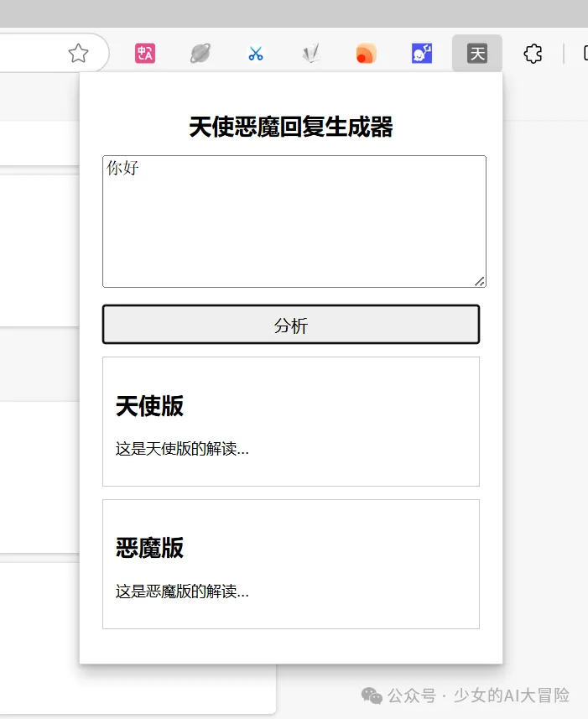Open the pink translate extension
588x719 pixels.
point(145,53)
